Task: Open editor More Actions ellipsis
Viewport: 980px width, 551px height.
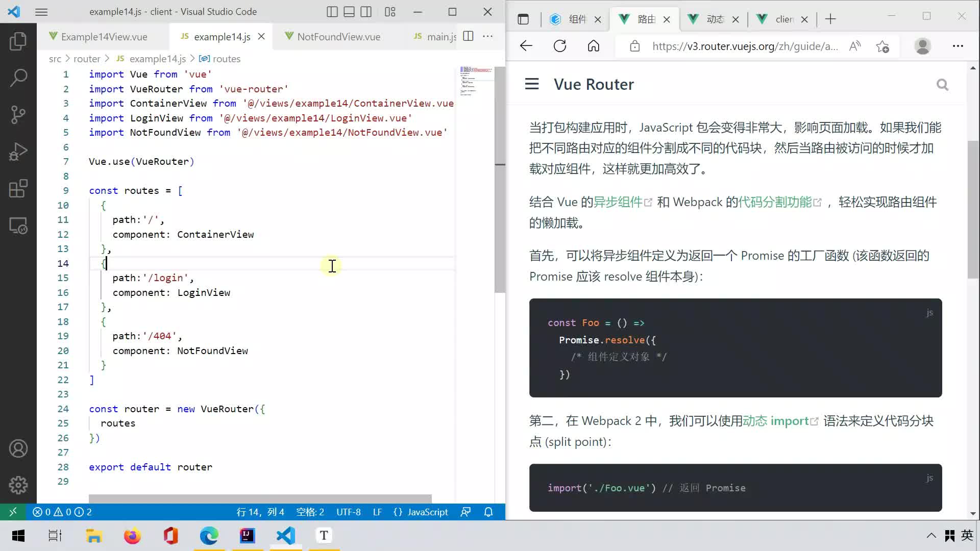Action: 487,36
